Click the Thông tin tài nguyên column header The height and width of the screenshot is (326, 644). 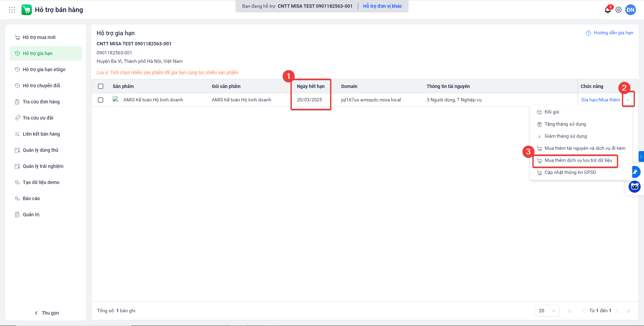coord(448,86)
